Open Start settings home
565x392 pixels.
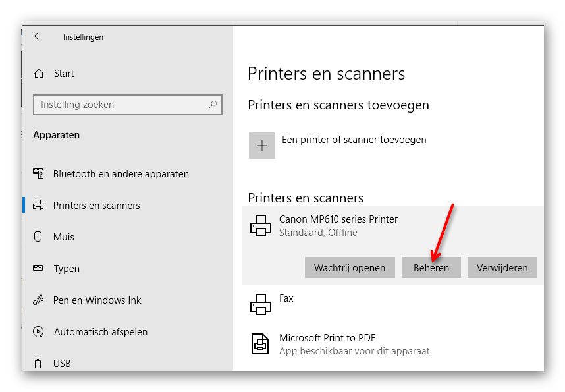click(x=64, y=74)
